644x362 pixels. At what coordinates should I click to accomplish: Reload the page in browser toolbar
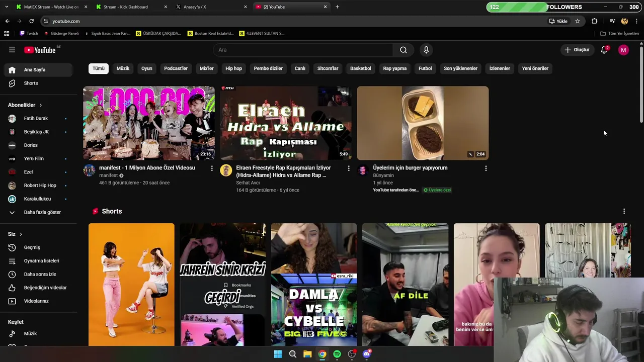[31, 21]
